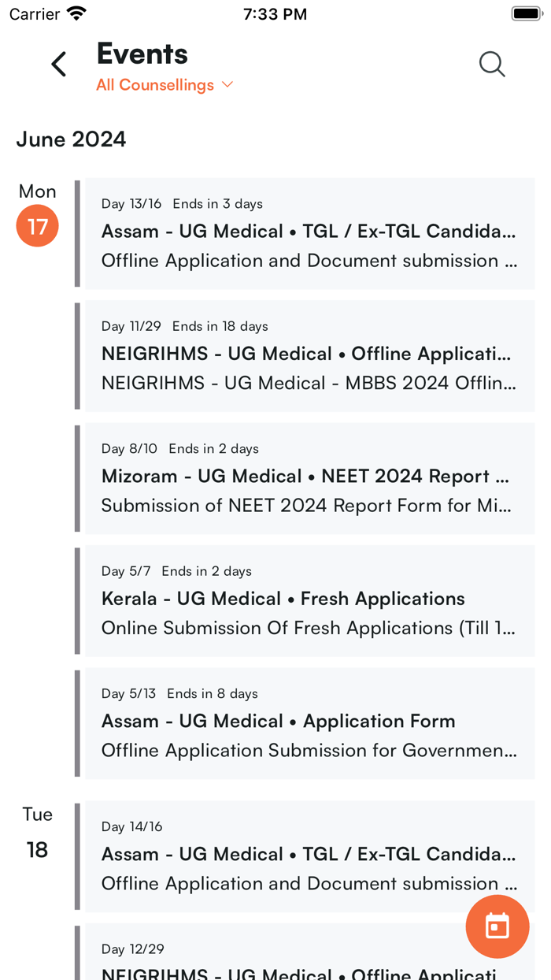Open NEIGRIHMS Offline Application Day 11/29 event

click(x=309, y=355)
